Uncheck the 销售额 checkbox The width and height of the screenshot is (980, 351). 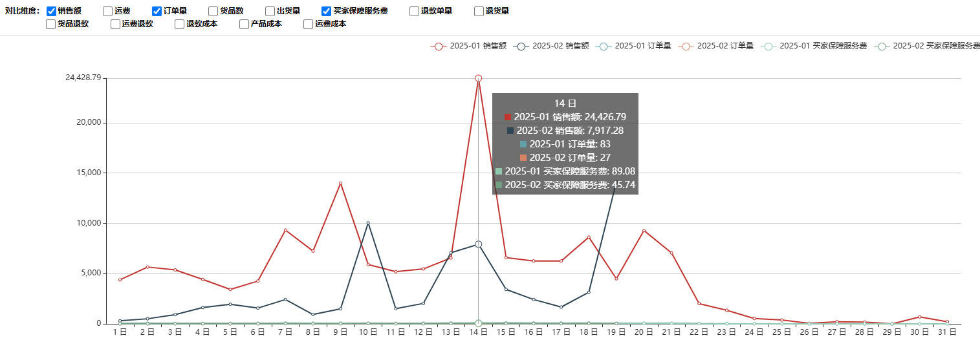(51, 11)
